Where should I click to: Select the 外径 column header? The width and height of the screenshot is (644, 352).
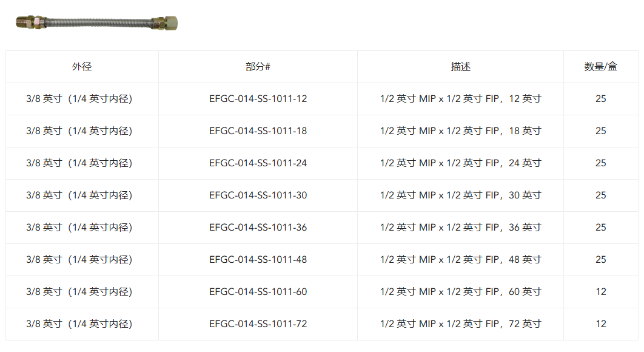click(82, 67)
